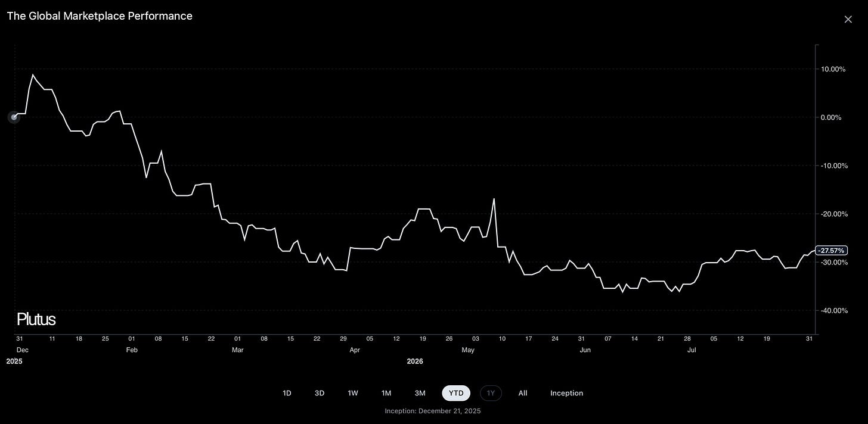Click the Jul label on time axis
Viewport: 868px width, 424px height.
tap(692, 350)
